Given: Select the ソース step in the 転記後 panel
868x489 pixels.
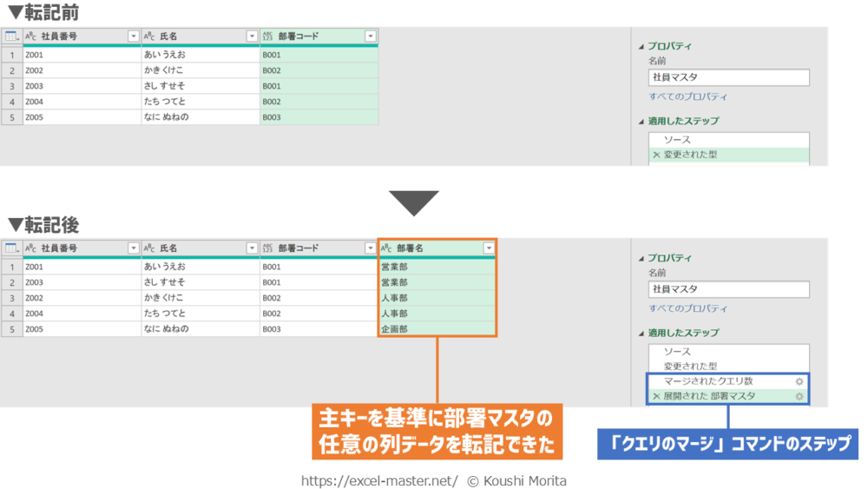Looking at the screenshot, I should coord(677,352).
